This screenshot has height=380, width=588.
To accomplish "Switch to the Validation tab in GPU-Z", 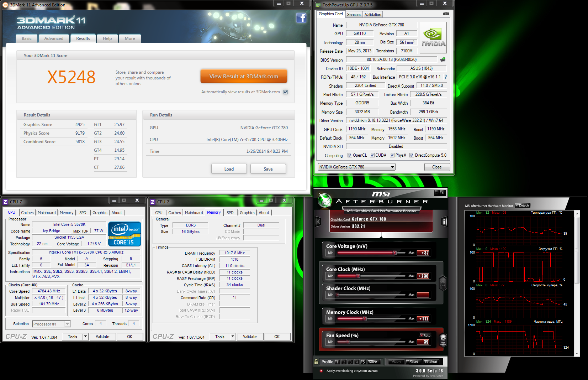I will (373, 15).
